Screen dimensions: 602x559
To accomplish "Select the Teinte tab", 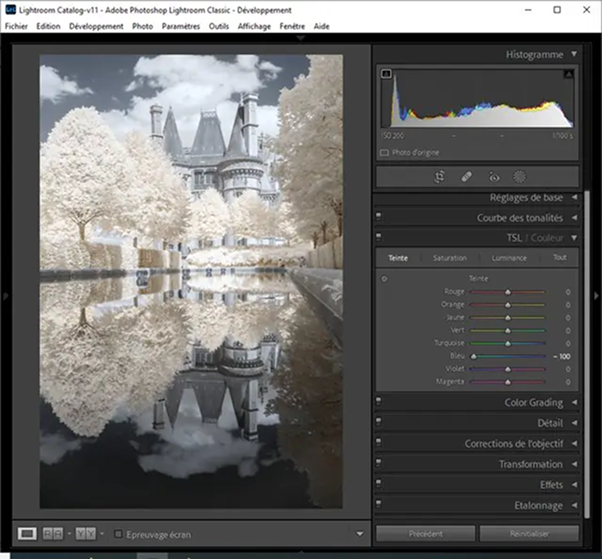I will click(x=398, y=258).
